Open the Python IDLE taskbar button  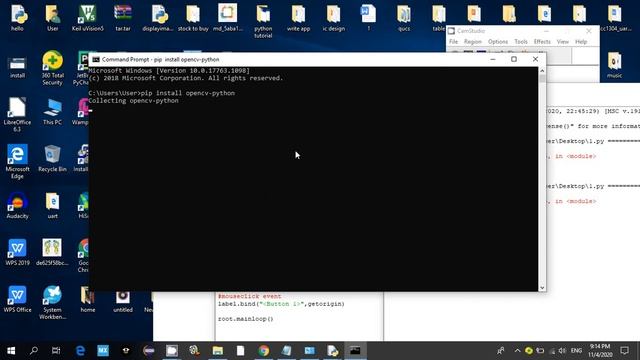pyautogui.click(x=332, y=351)
